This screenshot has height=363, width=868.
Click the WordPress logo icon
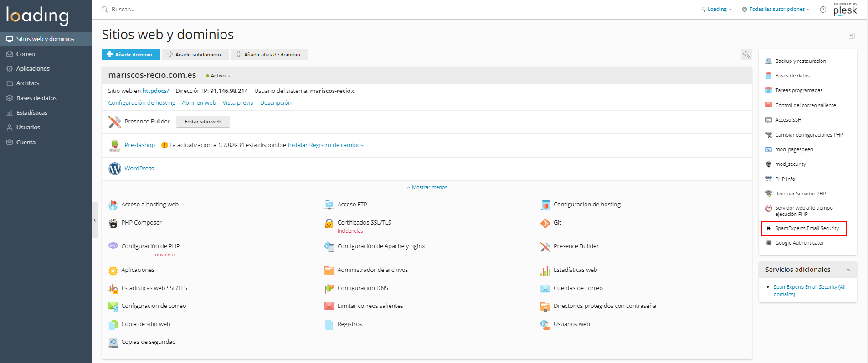click(114, 169)
